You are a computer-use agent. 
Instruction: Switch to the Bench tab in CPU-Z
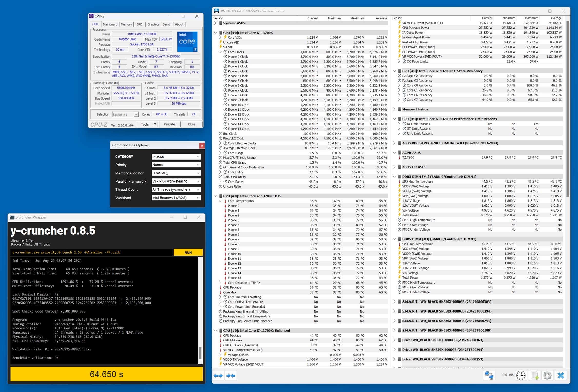point(167,24)
